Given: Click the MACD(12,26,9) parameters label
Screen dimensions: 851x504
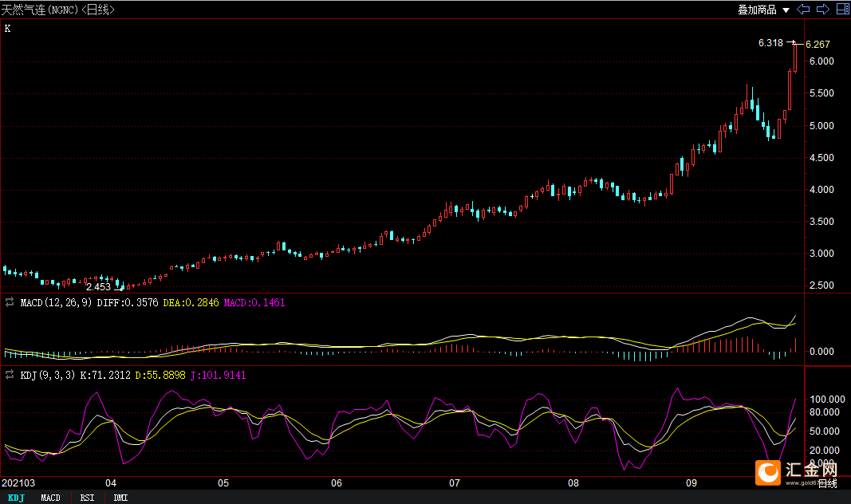Looking at the screenshot, I should pyautogui.click(x=57, y=303).
